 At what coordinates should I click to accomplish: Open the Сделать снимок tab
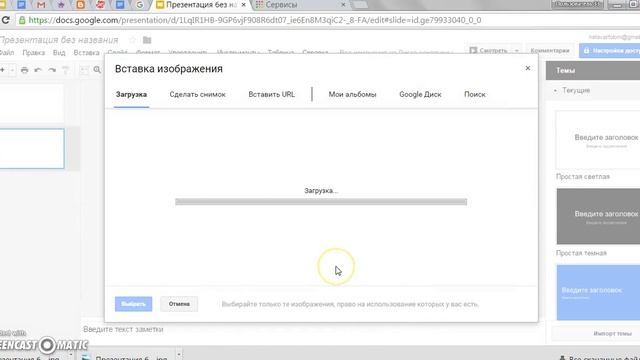pos(198,94)
